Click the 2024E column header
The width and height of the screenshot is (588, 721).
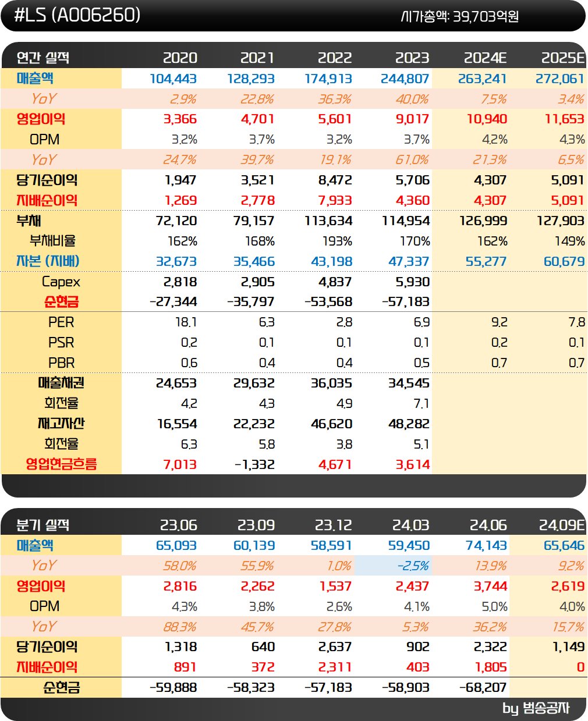486,58
